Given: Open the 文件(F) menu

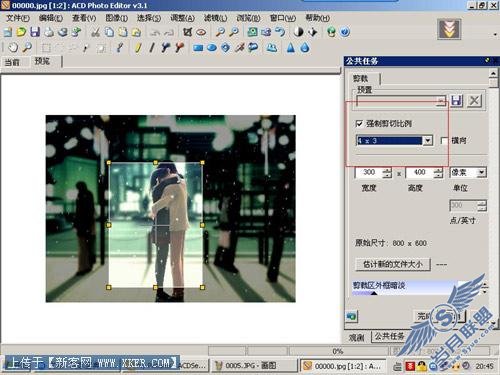Looking at the screenshot, I should pos(18,18).
